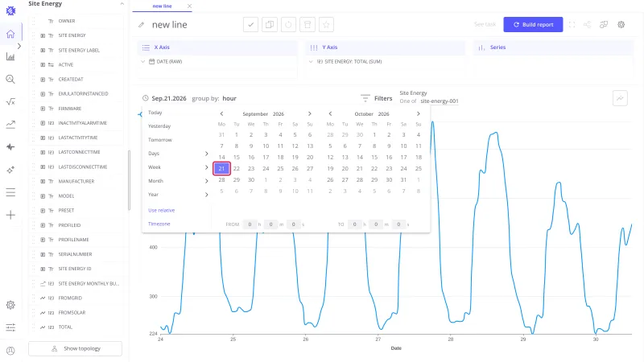This screenshot has width=644, height=362.
Task: Expand the SITE ENERGY: TOTAL (SUM) item
Action: [311, 62]
